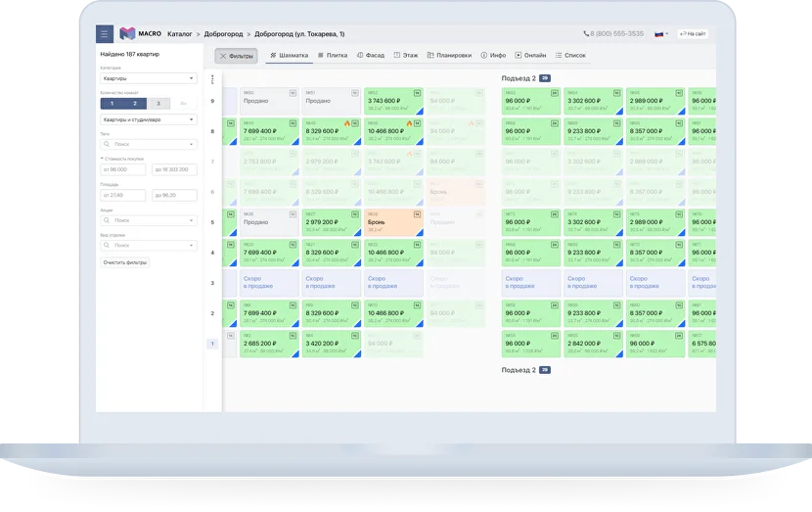Viewport: 812px width, 512px height.
Task: Toggle the 3-room filter button
Action: point(158,104)
